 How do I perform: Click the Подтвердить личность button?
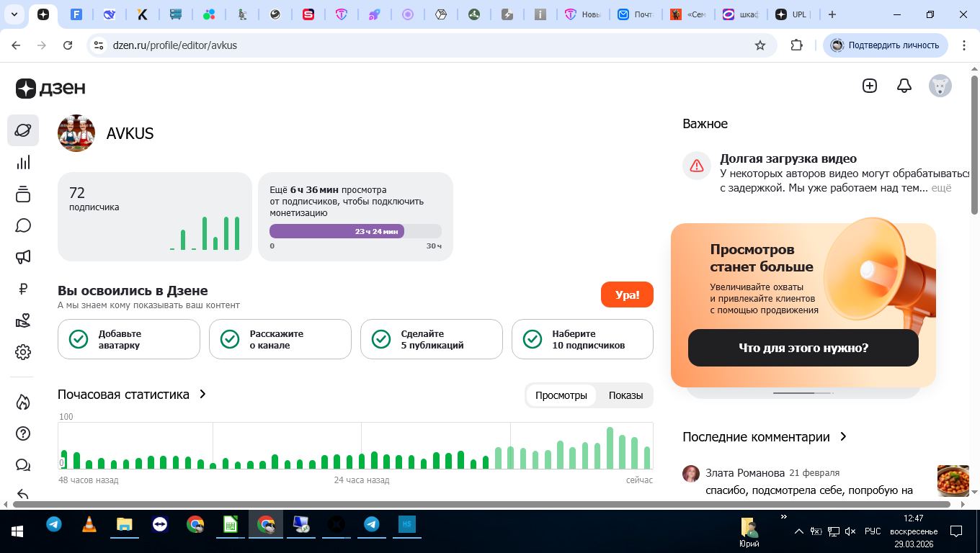[886, 45]
